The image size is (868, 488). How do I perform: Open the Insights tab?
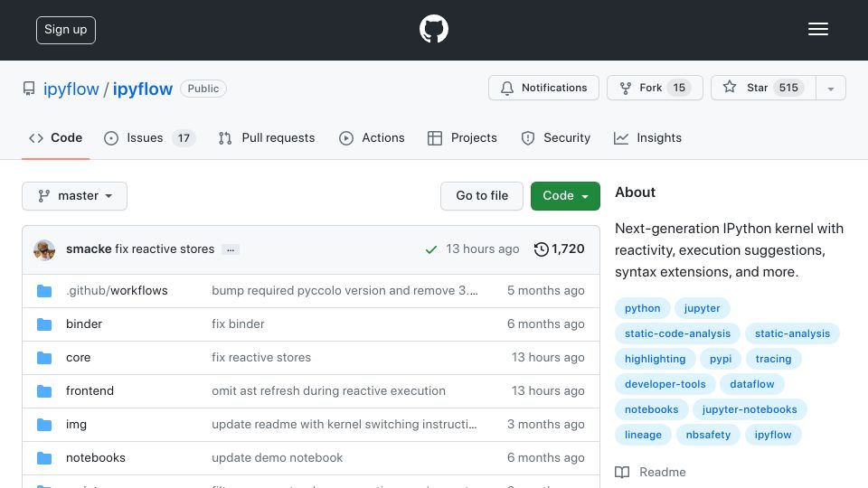pyautogui.click(x=647, y=137)
